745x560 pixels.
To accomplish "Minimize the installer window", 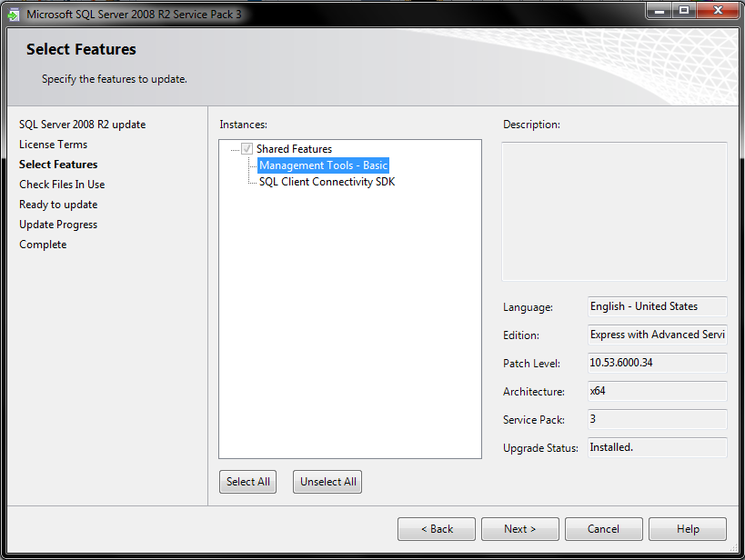I will [659, 10].
